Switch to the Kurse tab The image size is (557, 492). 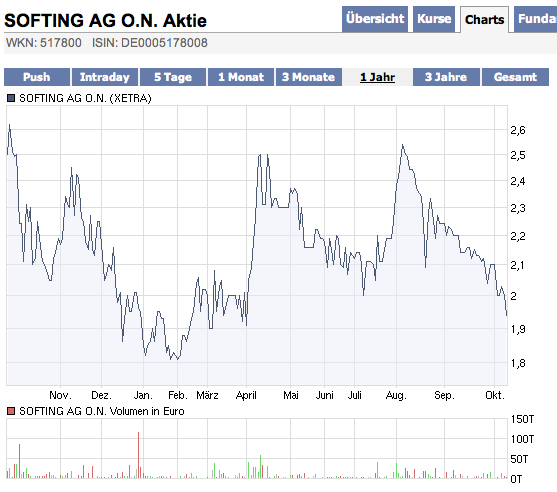pos(434,19)
